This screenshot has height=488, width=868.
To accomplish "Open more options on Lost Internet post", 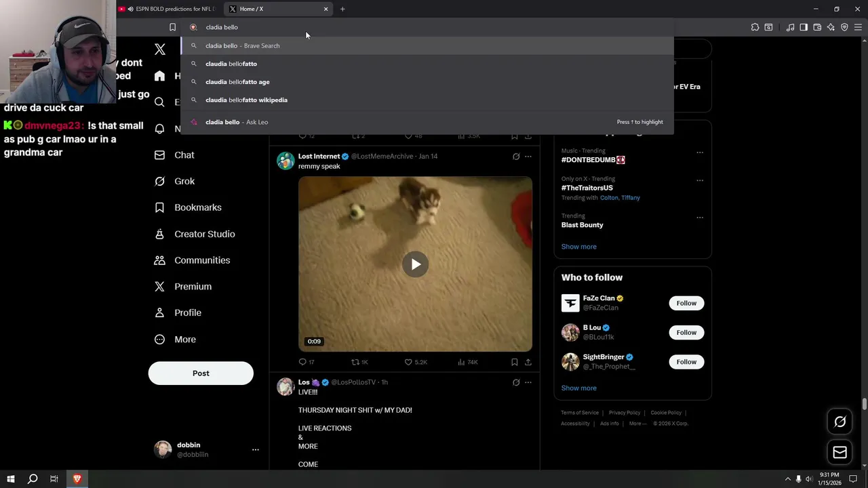I will 528,157.
